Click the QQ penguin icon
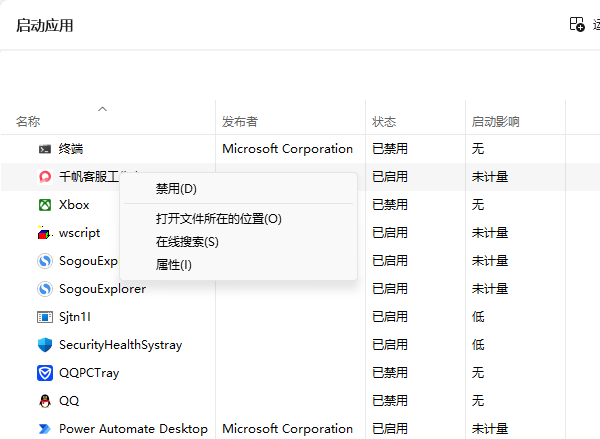Image resolution: width=600 pixels, height=439 pixels. pyautogui.click(x=45, y=401)
